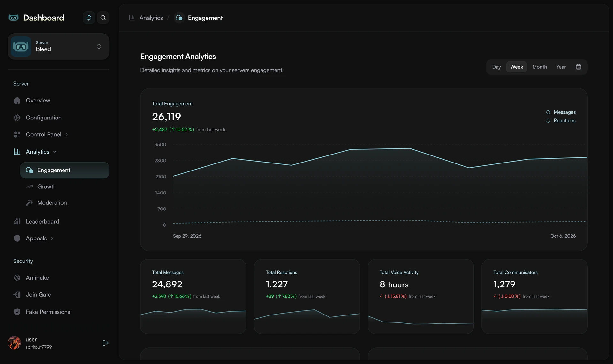The width and height of the screenshot is (613, 364).
Task: Open the server selector dropdown chevrons
Action: 99,47
